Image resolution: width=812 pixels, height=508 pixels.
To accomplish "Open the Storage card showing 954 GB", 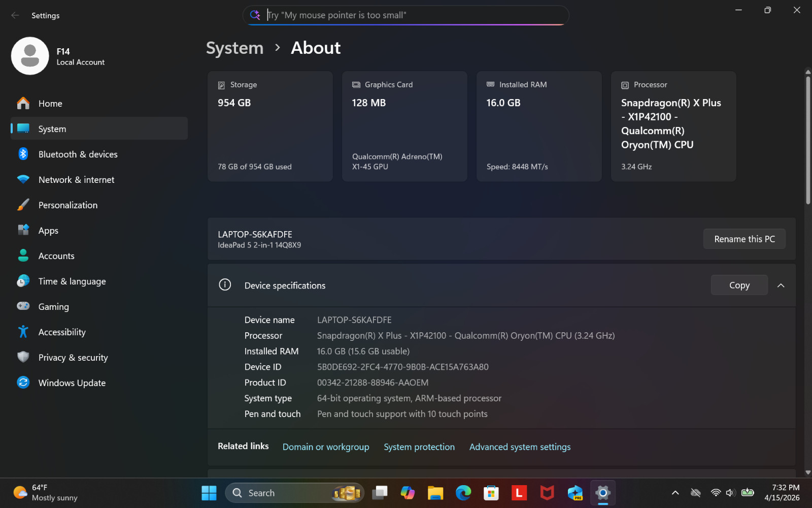I will [270, 126].
